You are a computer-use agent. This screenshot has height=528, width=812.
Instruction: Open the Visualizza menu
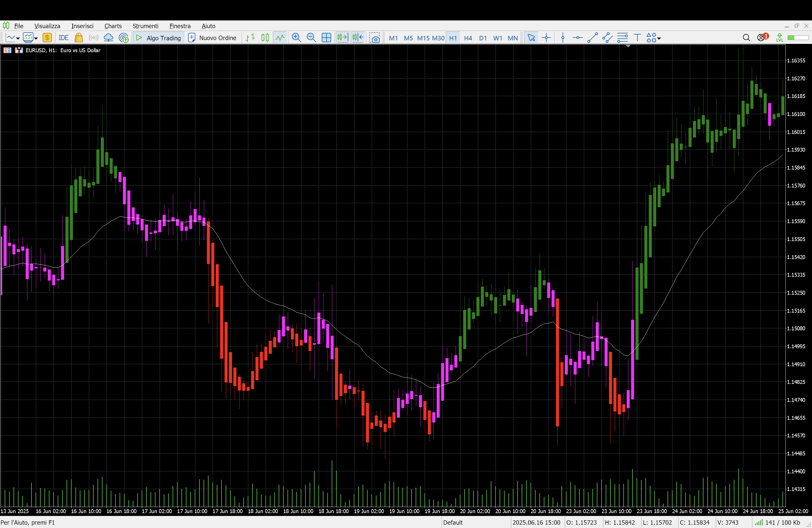click(47, 26)
